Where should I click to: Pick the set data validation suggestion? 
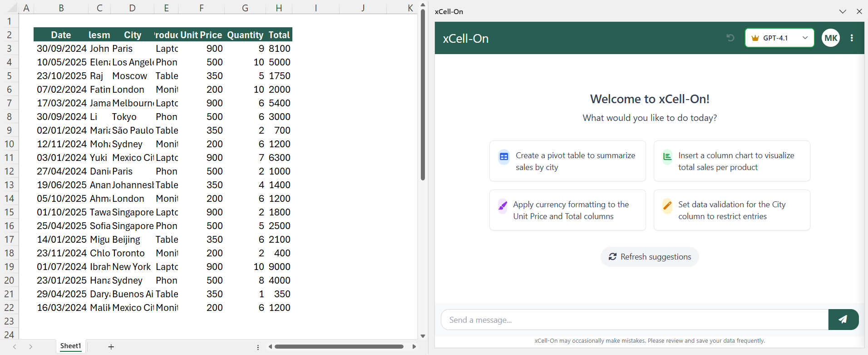(732, 210)
